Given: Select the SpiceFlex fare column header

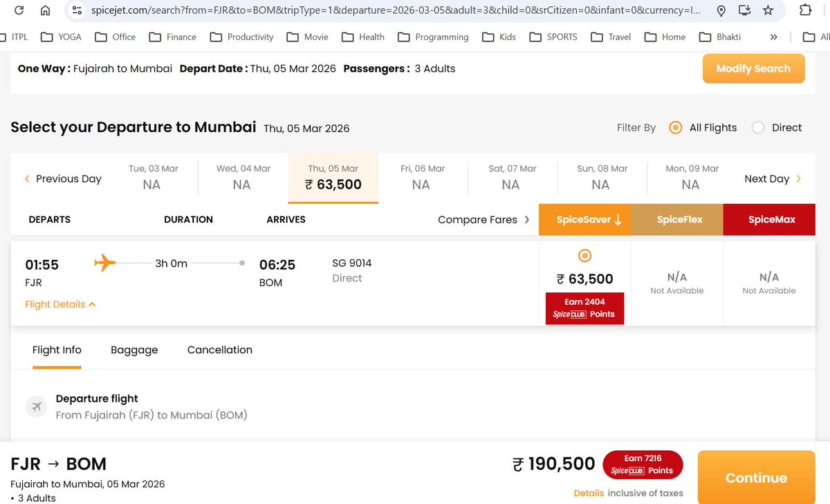Looking at the screenshot, I should point(677,220).
